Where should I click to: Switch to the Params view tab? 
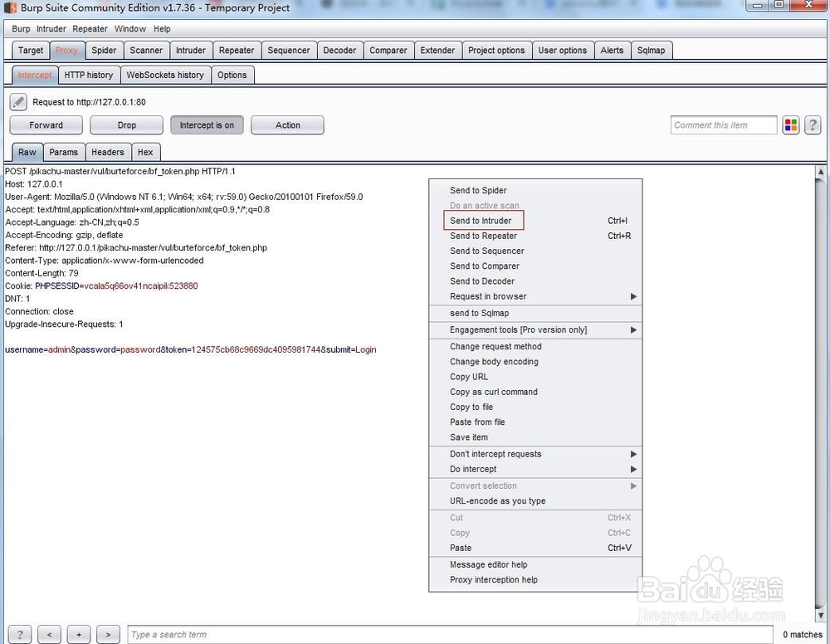coord(64,153)
